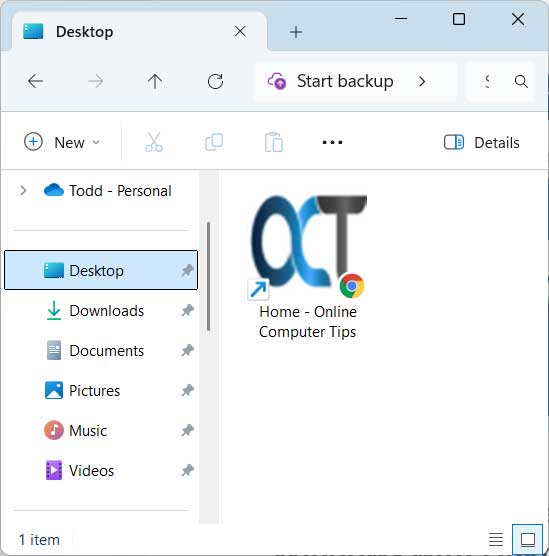Minimize the File Explorer window
The height and width of the screenshot is (556, 549).
(401, 19)
